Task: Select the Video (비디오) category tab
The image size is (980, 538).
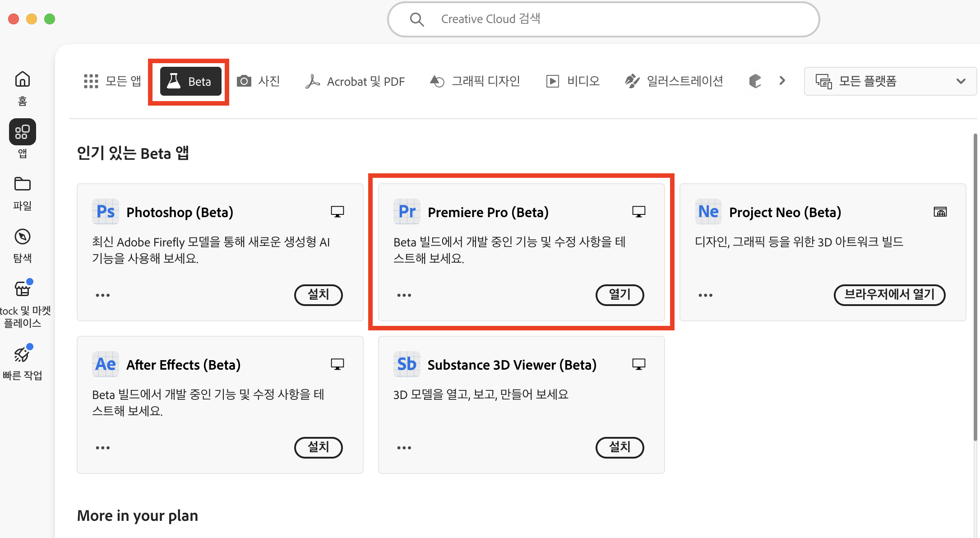Action: (573, 81)
